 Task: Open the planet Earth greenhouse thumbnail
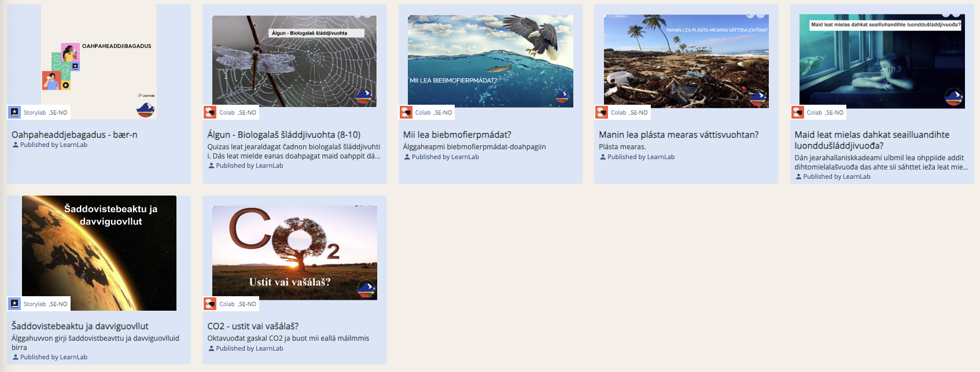[x=99, y=253]
